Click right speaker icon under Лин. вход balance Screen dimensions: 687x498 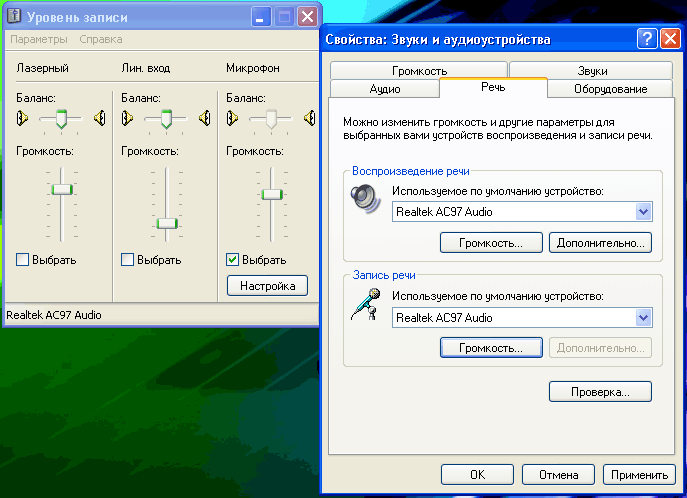coord(205,118)
